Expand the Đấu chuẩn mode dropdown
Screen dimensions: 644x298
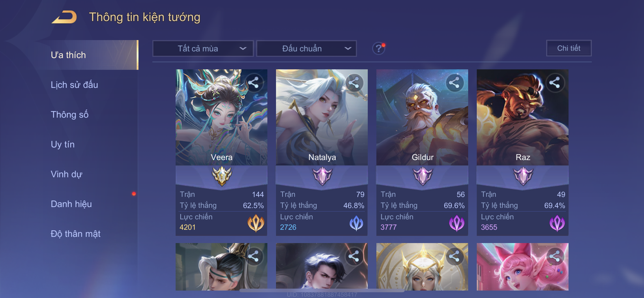tap(306, 48)
